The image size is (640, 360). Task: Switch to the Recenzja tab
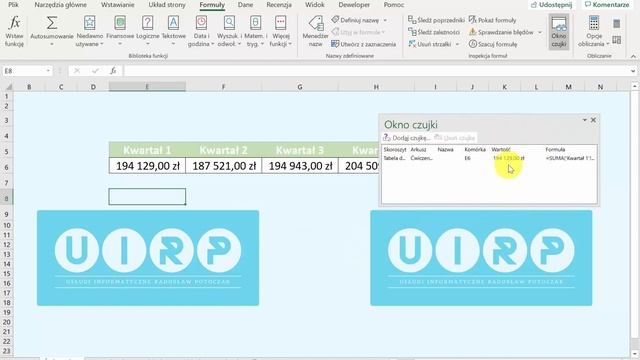[279, 5]
